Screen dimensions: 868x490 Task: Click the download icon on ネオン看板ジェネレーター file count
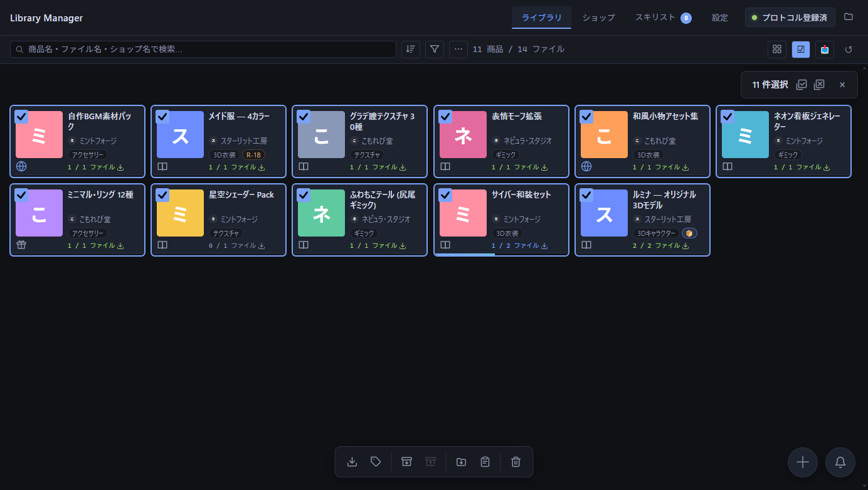click(827, 168)
